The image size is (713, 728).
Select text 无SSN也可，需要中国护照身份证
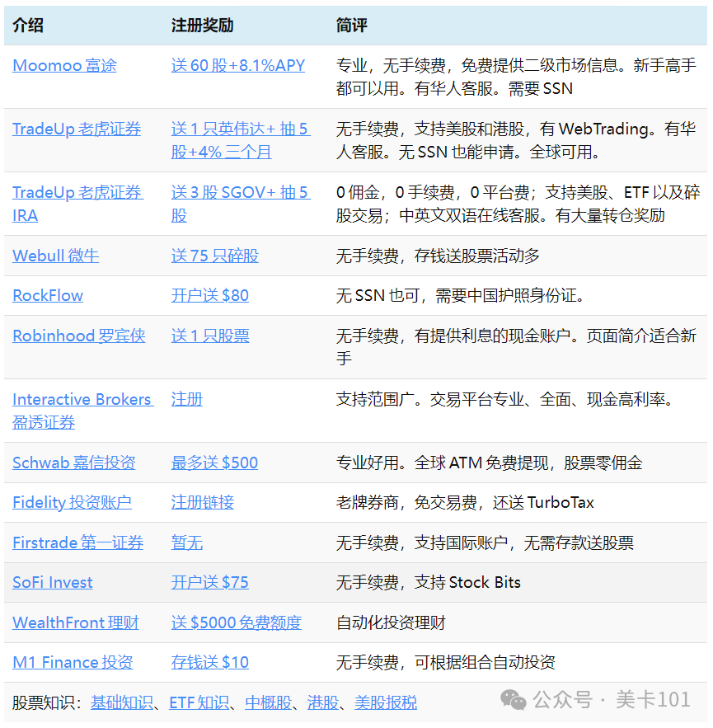coord(460,296)
